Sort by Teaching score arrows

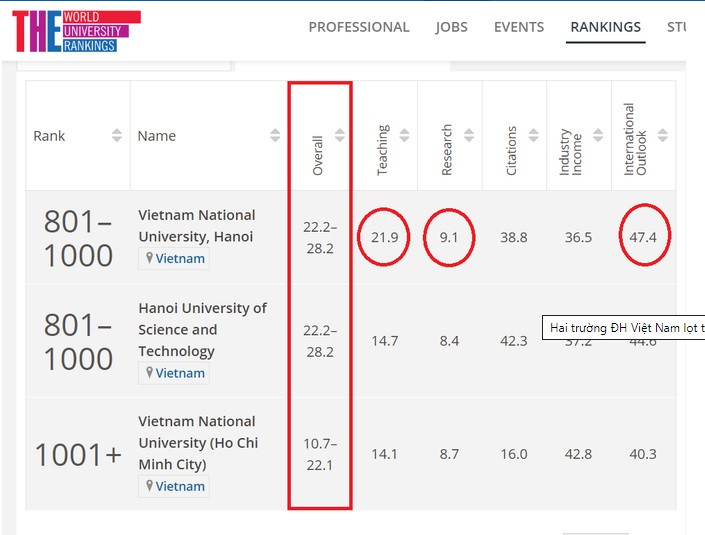(405, 136)
